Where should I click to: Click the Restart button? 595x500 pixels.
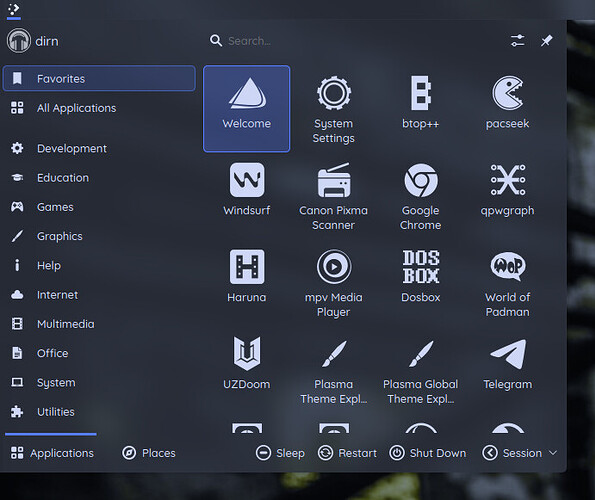point(347,453)
